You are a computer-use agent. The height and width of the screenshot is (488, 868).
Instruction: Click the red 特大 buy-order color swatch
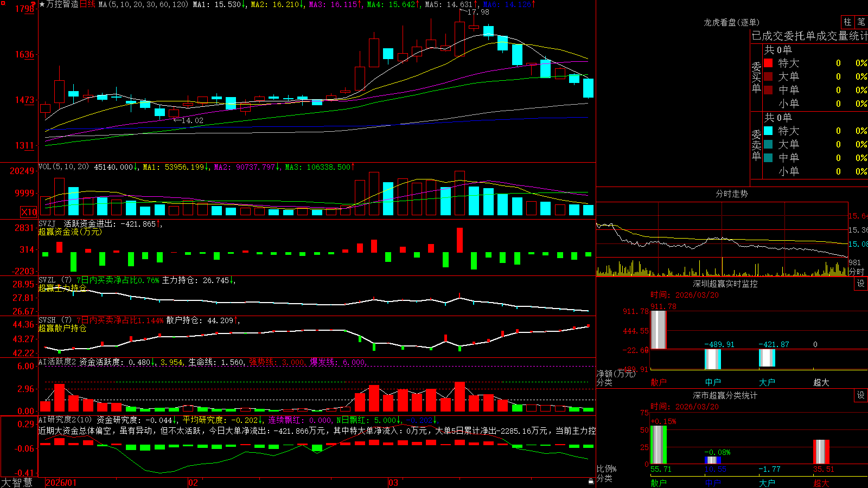pos(768,63)
